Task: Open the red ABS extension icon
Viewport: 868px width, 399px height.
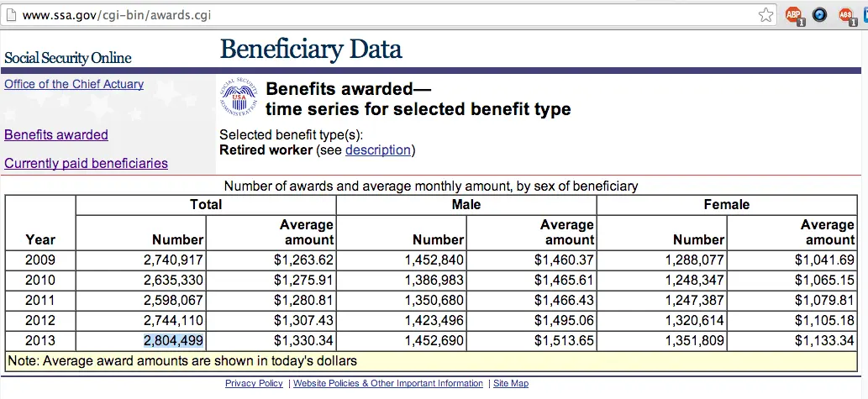Action: click(x=845, y=14)
